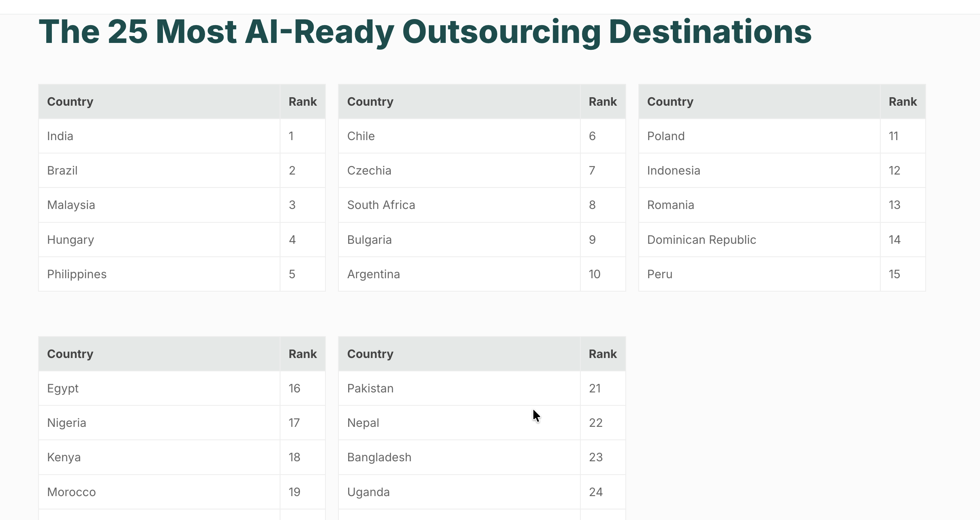Click the Peru country cell

760,274
